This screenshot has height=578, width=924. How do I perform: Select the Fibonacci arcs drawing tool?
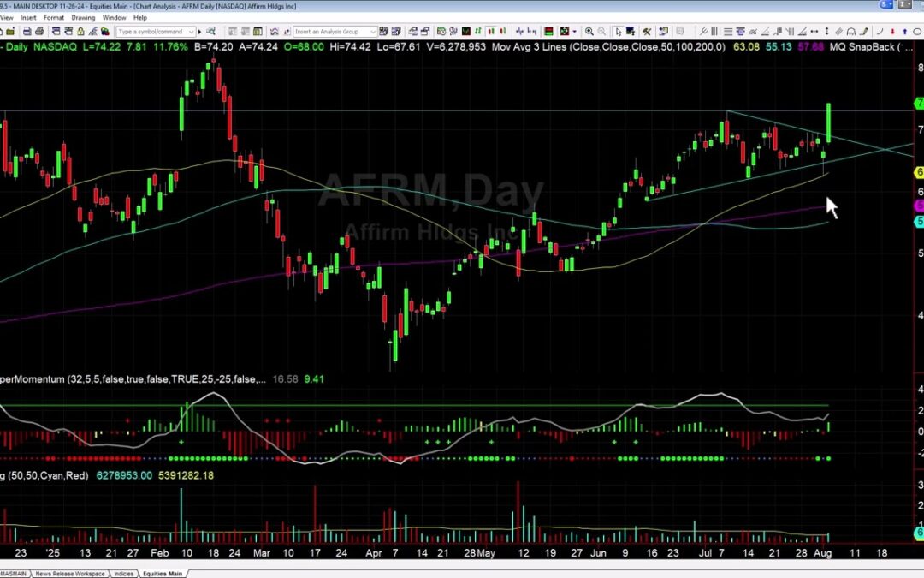pos(851,32)
